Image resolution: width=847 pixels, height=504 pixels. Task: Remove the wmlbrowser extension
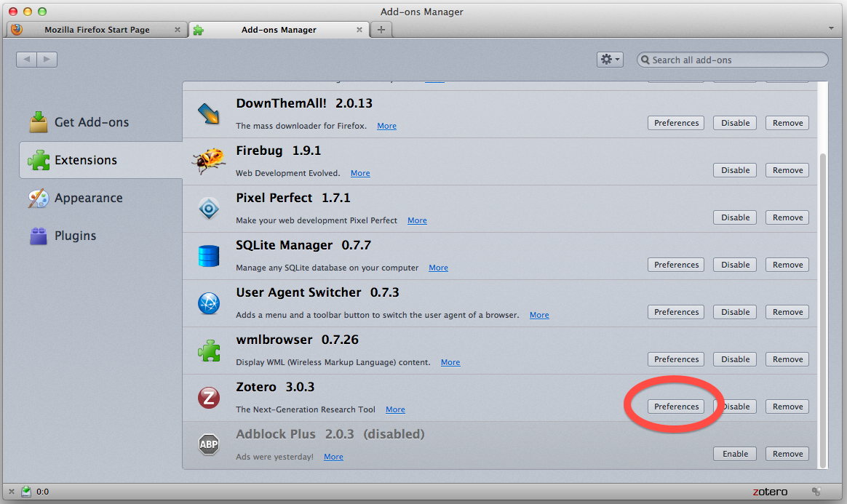pyautogui.click(x=787, y=359)
